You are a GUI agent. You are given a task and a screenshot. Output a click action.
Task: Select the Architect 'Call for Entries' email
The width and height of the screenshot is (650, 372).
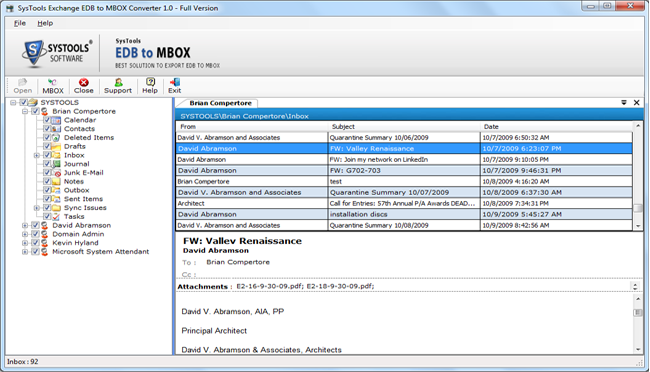tap(404, 204)
